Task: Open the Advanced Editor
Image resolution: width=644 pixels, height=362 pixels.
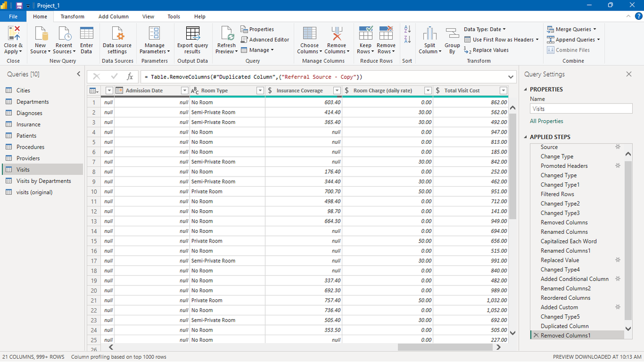Action: [265, 40]
